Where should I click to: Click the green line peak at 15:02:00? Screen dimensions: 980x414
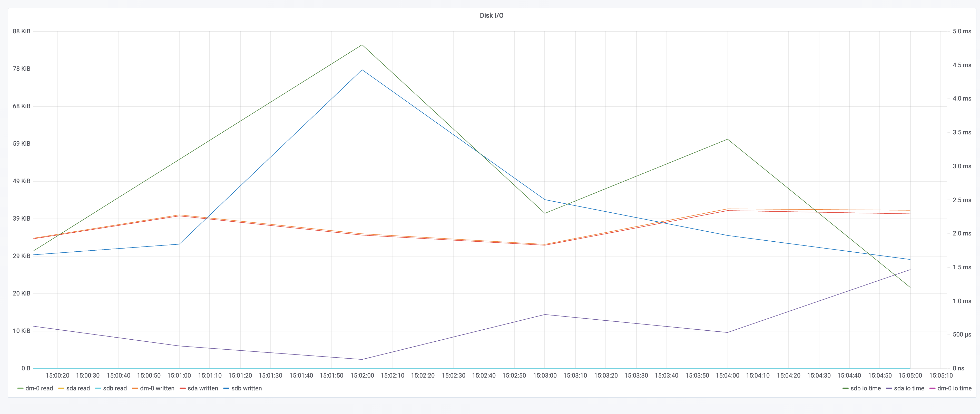(362, 45)
